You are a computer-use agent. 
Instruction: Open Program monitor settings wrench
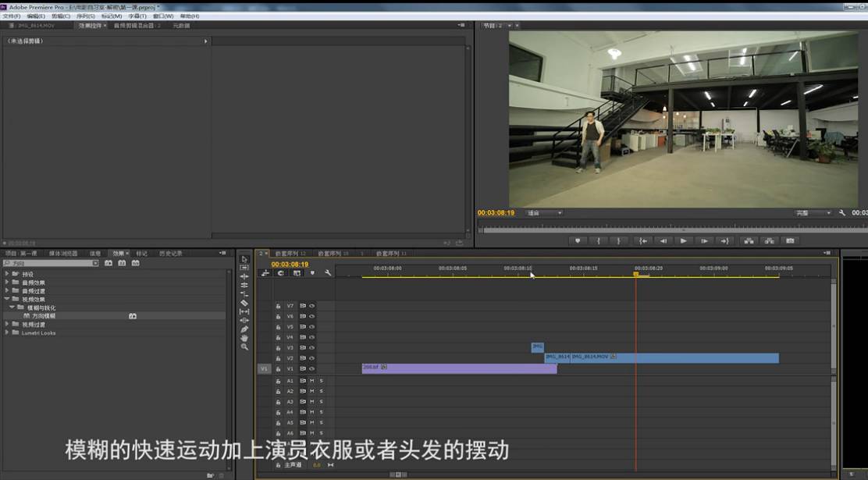(842, 212)
